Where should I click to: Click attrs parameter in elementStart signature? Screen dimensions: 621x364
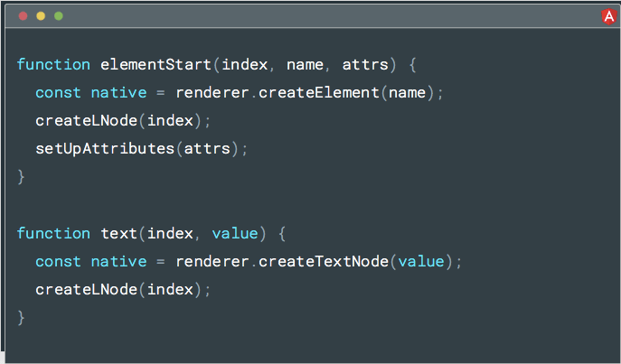[x=364, y=64]
